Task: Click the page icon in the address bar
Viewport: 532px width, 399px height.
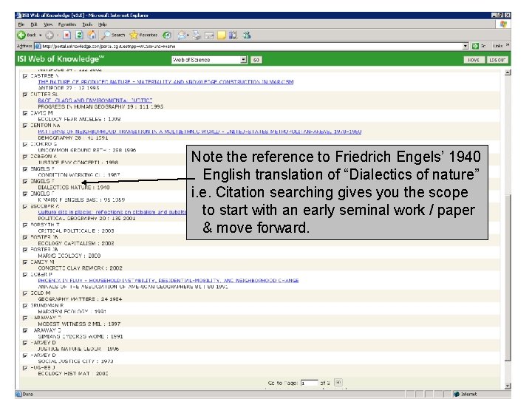Action: pyautogui.click(x=38, y=46)
